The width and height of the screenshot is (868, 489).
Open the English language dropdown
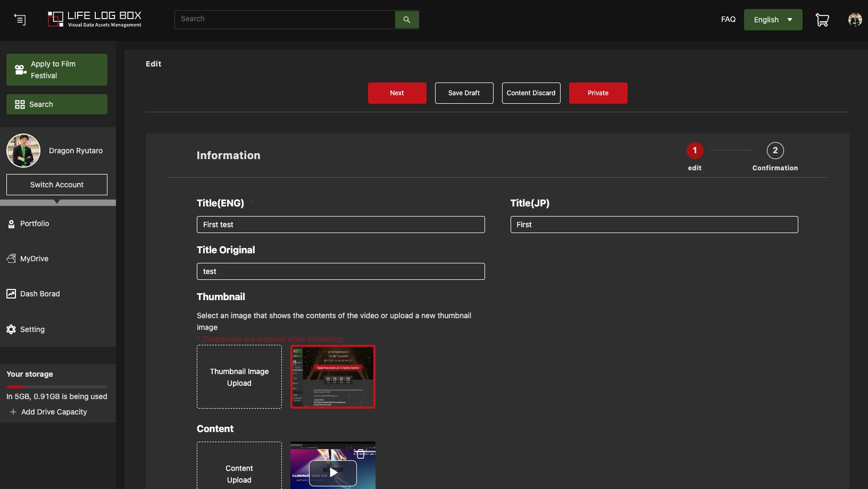pos(773,20)
